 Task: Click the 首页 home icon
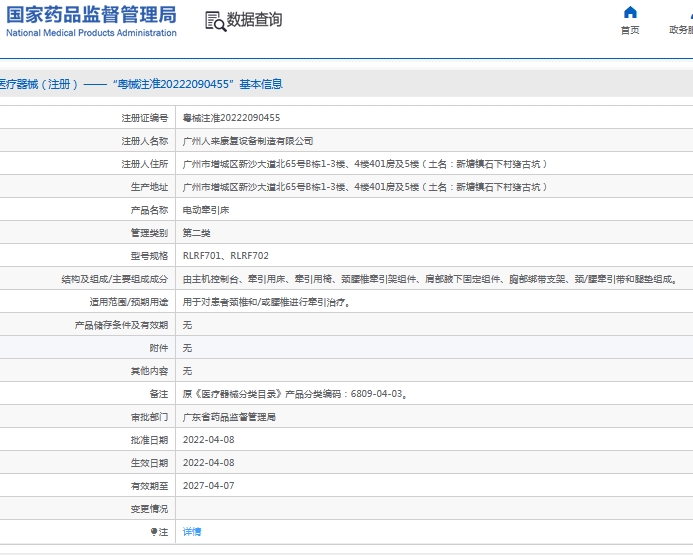630,12
